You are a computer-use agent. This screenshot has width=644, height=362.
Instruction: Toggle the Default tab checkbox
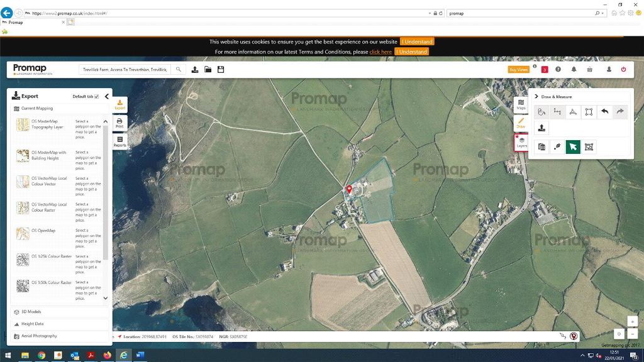tap(96, 96)
